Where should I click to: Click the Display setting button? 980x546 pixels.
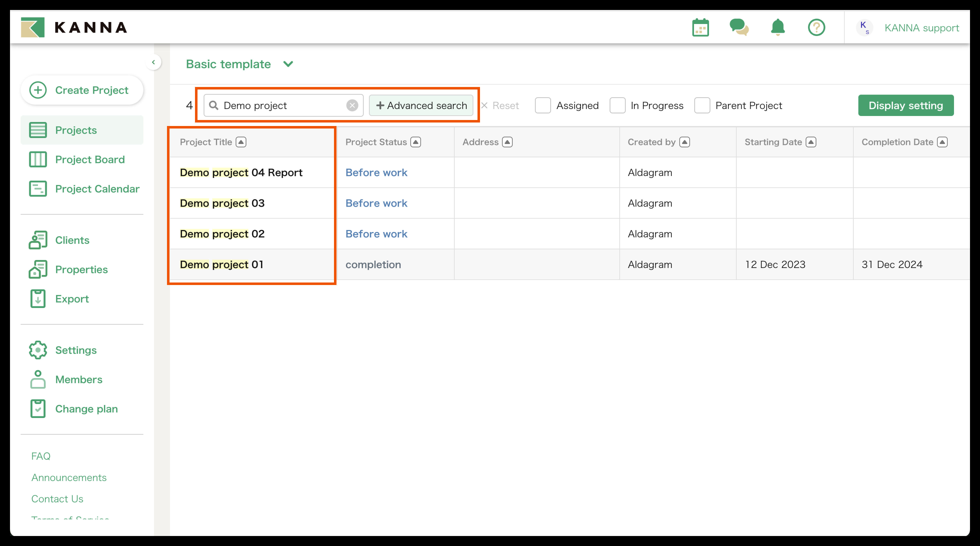905,105
